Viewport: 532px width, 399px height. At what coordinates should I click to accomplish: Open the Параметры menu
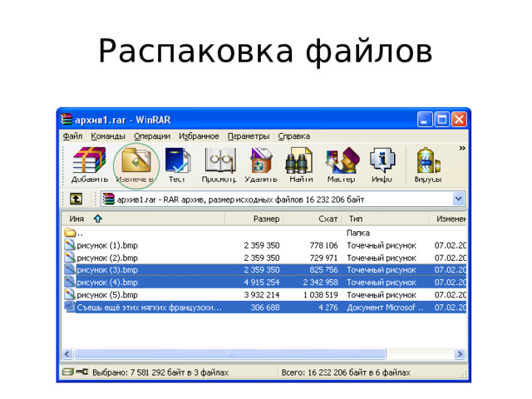(x=249, y=136)
